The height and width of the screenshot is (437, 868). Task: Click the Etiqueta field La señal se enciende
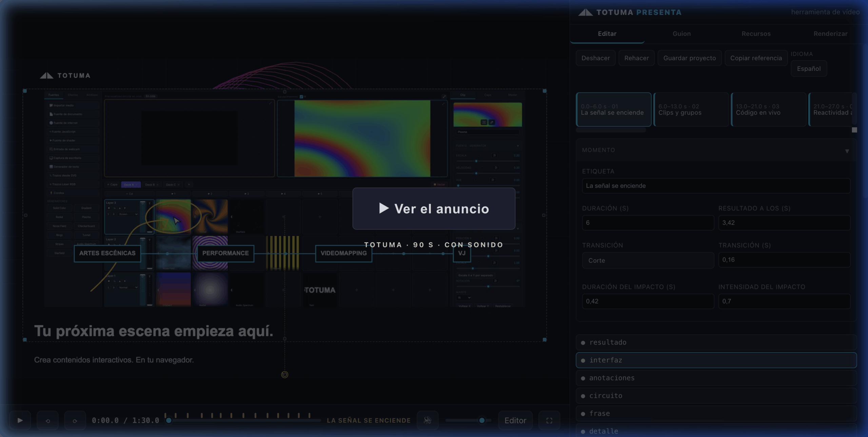pos(716,186)
